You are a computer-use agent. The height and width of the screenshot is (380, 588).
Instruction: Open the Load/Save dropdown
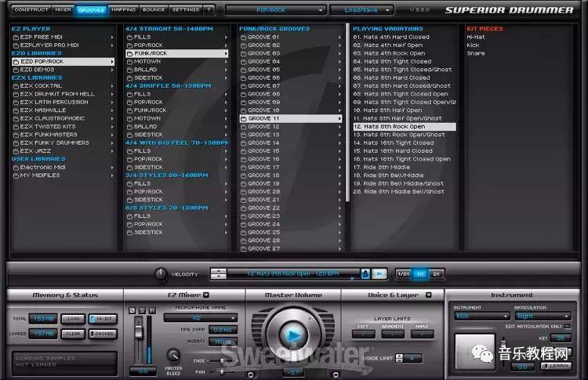[361, 9]
